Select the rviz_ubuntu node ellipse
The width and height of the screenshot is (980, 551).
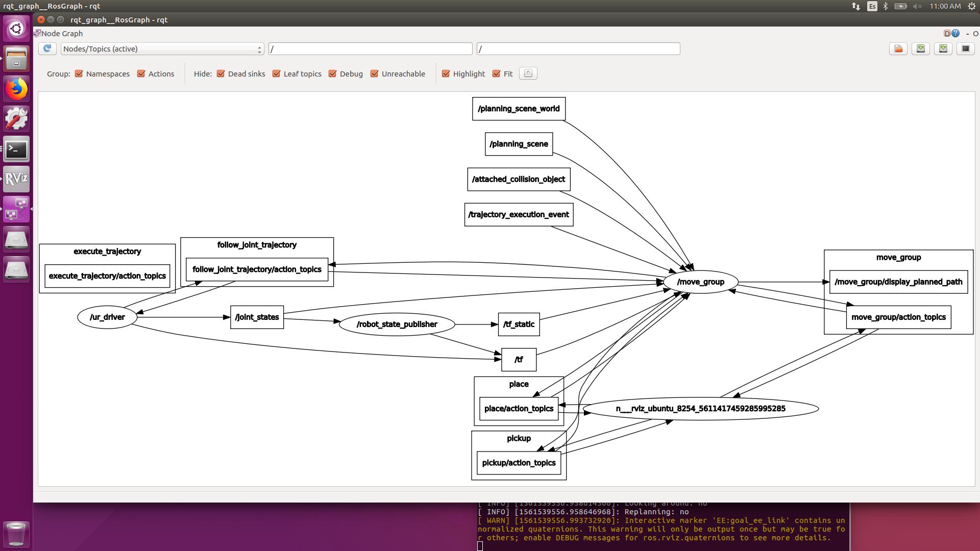(x=700, y=408)
